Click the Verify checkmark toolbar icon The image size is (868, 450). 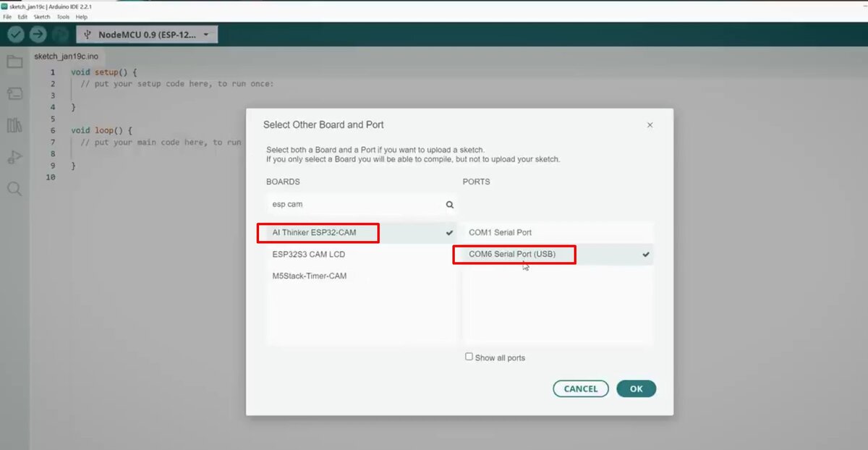(16, 34)
